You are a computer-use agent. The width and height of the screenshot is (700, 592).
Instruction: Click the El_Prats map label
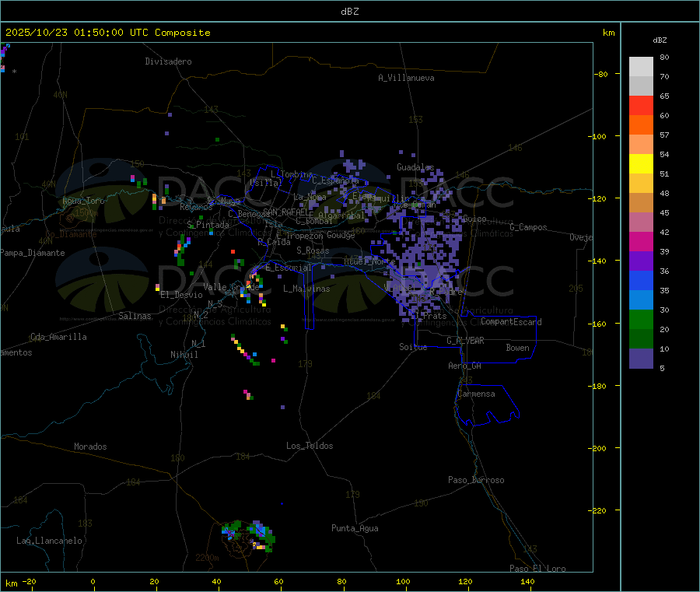click(x=429, y=316)
